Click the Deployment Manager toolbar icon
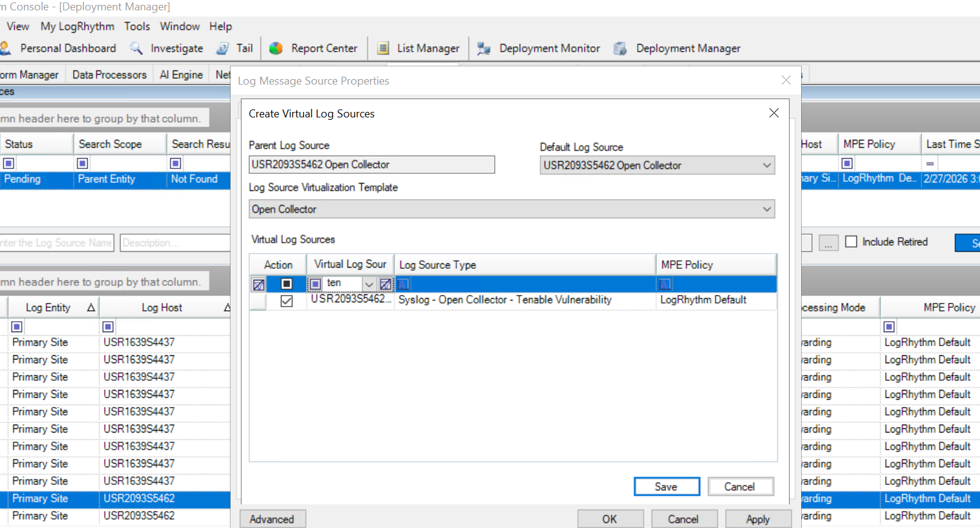The height and width of the screenshot is (528, 980). coord(620,49)
